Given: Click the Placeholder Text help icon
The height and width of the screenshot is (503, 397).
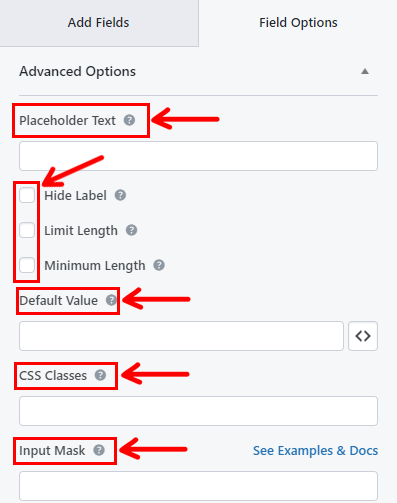Looking at the screenshot, I should [x=129, y=120].
